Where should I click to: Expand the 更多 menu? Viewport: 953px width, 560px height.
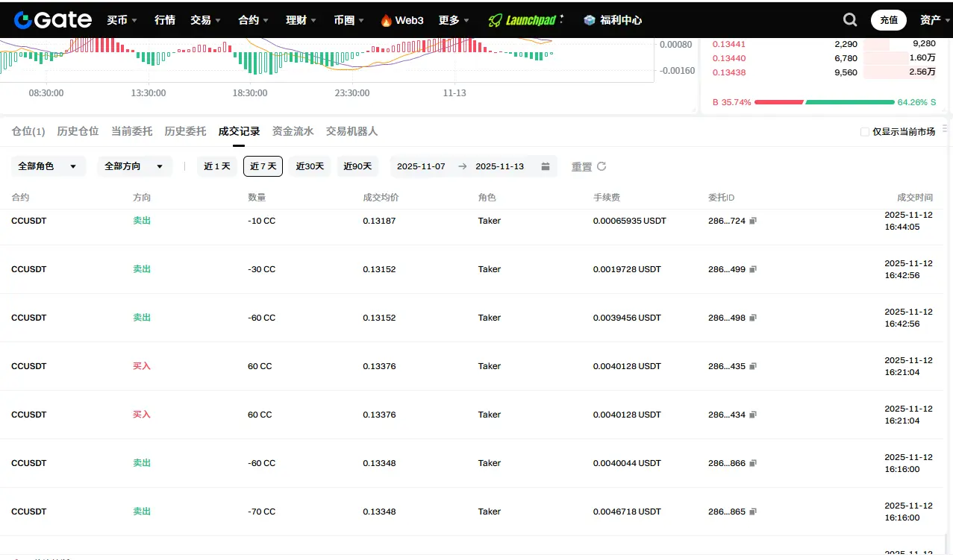pos(454,20)
